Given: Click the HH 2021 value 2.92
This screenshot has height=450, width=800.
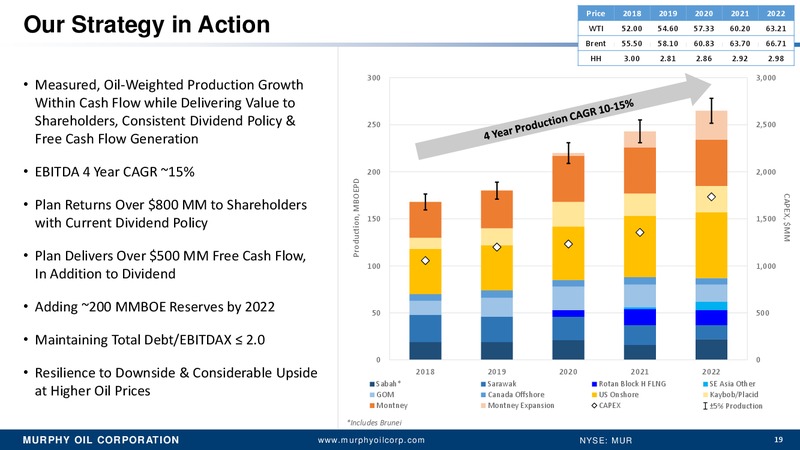Looking at the screenshot, I should click(x=739, y=58).
